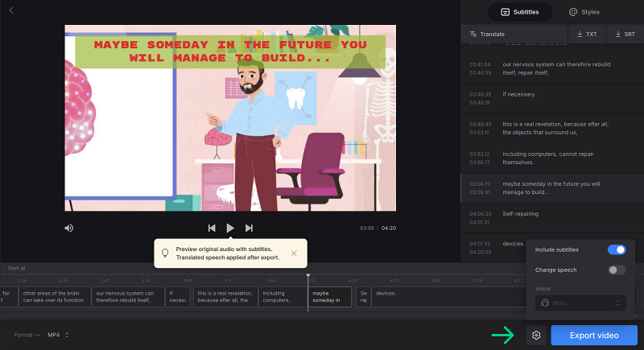Select subtitle 'our nervous system can therefore rebuild'
The height and width of the screenshot is (350, 644).
tap(552, 68)
